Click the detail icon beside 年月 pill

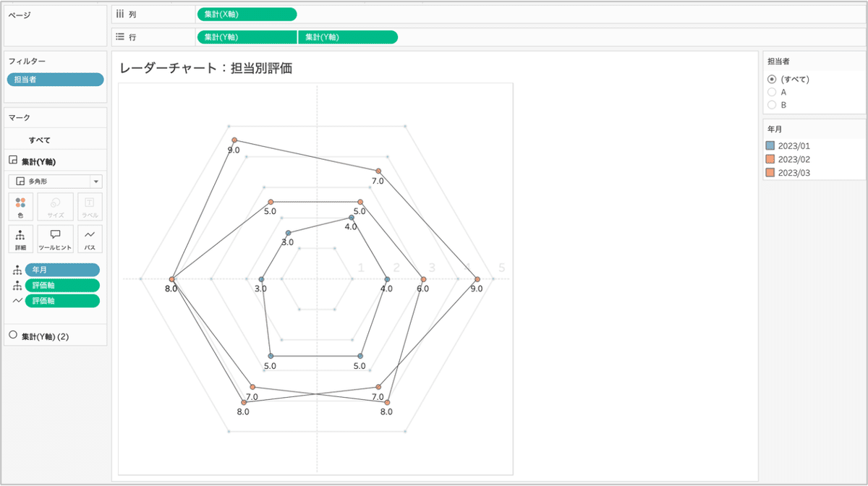(18, 270)
